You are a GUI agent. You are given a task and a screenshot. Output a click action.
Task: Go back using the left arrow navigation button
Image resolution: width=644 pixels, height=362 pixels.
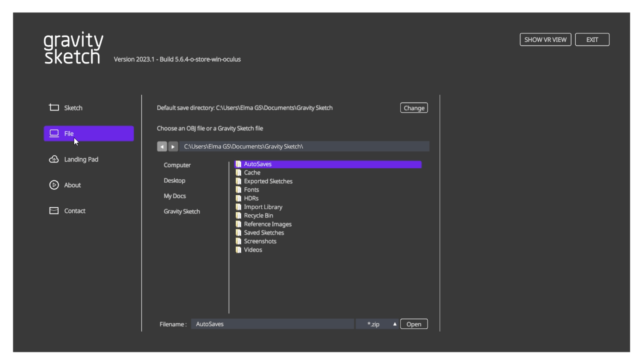[x=162, y=146]
